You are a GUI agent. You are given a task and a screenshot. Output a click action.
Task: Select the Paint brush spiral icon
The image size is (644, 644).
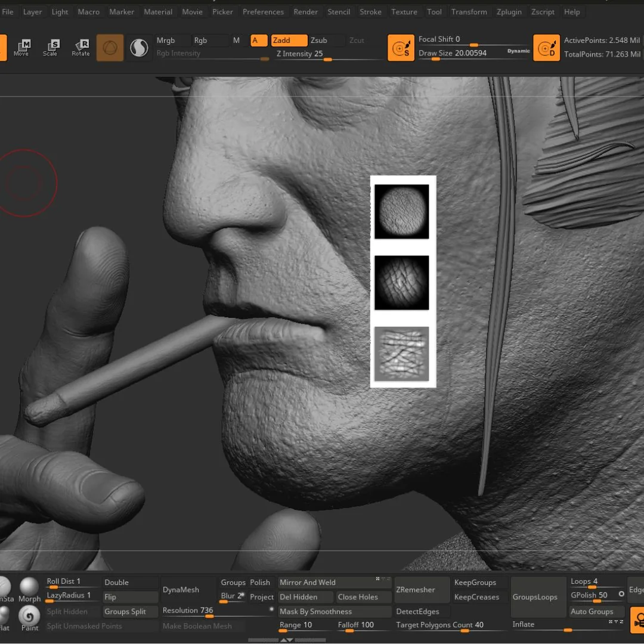click(x=29, y=619)
